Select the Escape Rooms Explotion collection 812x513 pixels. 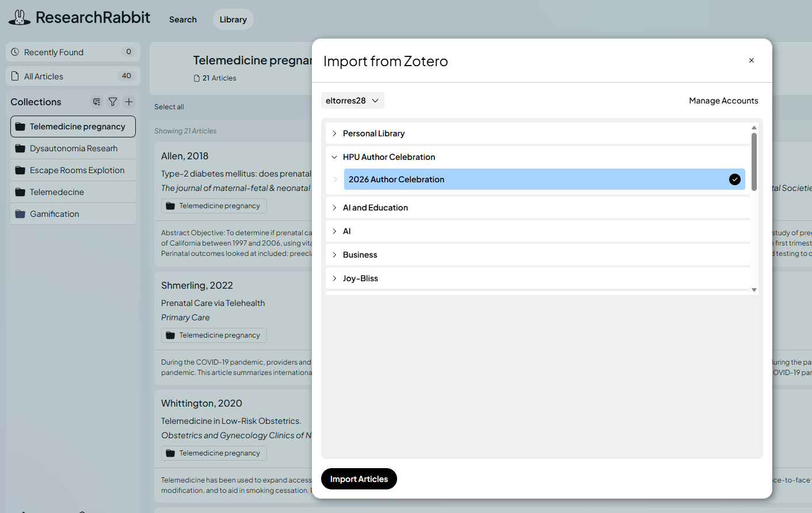tap(73, 170)
